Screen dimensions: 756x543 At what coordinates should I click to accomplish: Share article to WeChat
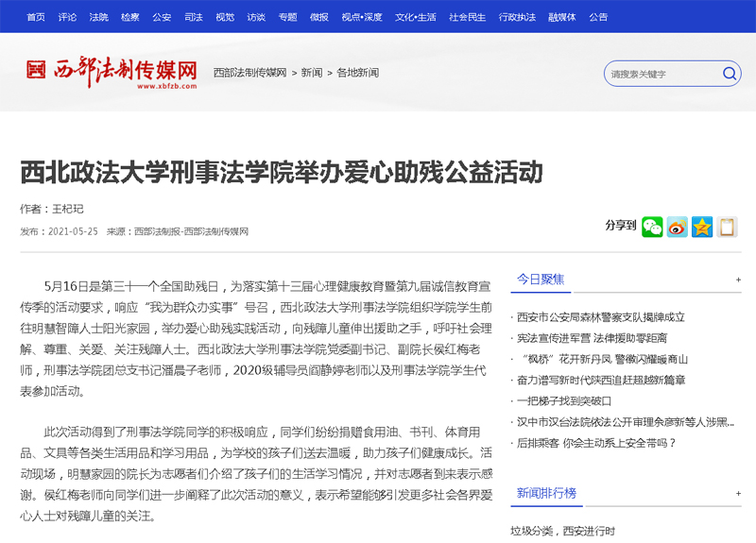[652, 227]
